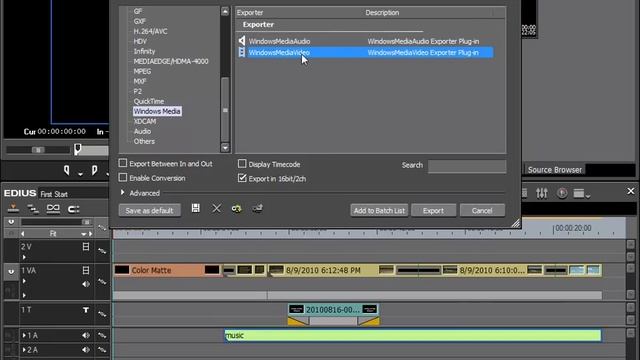This screenshot has width=640, height=360.
Task: Select MPEG exporter category
Action: [142, 71]
